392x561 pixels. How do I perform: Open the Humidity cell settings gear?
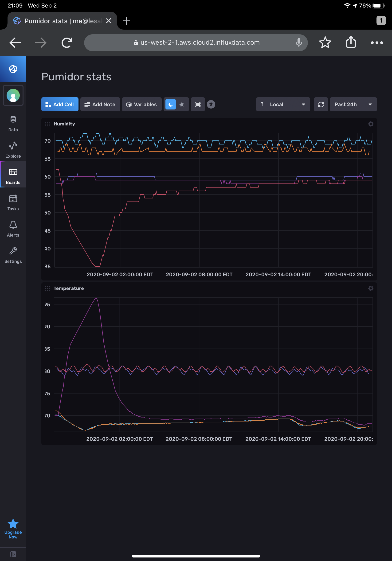coord(370,124)
